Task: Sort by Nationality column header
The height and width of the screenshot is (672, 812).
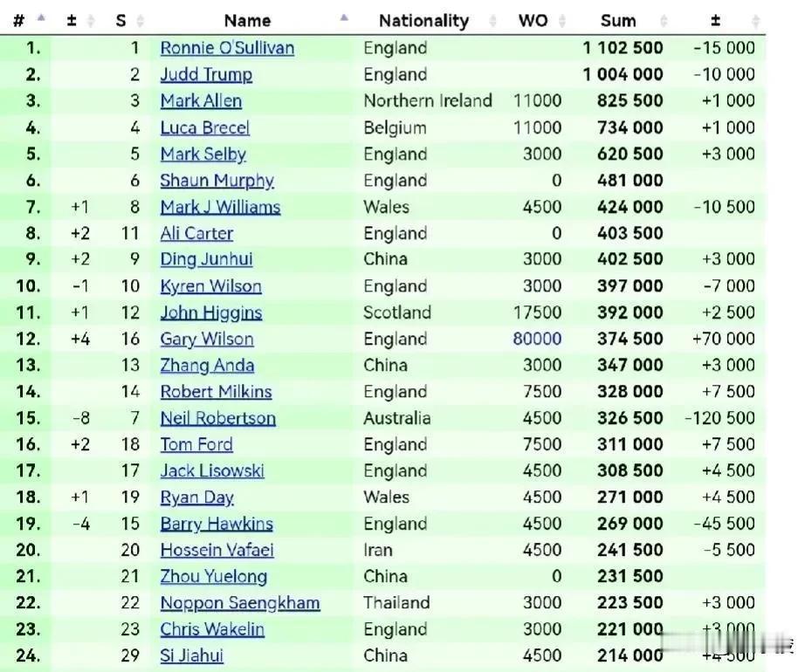Action: point(423,20)
